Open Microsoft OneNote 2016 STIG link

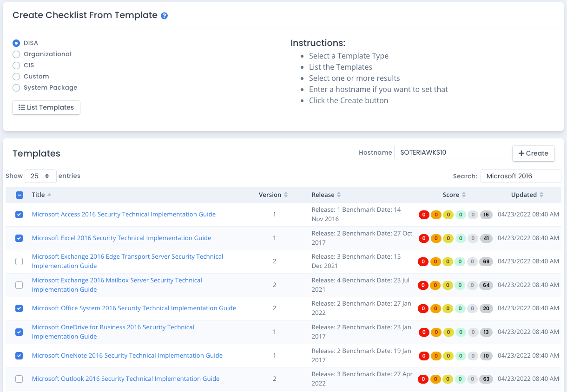[127, 356]
